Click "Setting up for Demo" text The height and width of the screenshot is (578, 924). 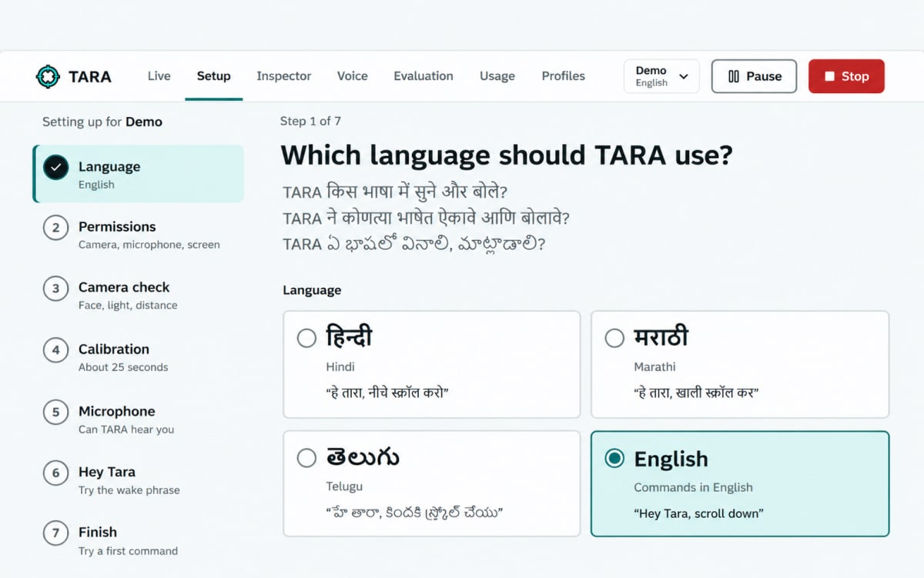coord(102,122)
